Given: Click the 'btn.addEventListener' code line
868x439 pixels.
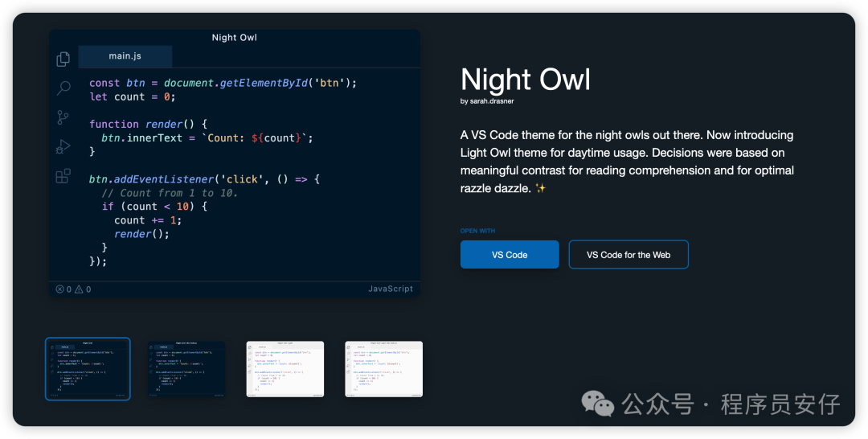Looking at the screenshot, I should point(205,179).
